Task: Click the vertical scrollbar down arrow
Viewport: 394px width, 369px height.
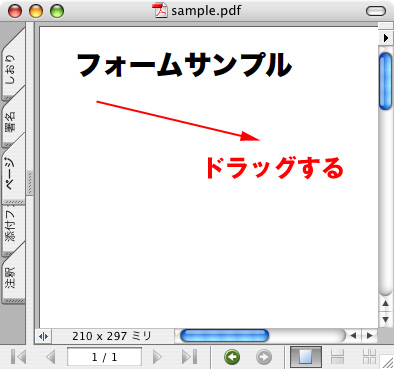Action: (x=386, y=319)
